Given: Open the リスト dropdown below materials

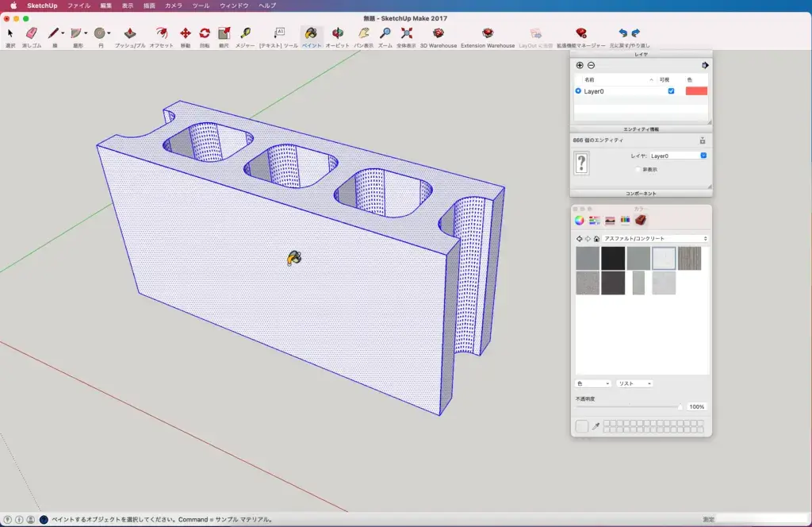Looking at the screenshot, I should click(634, 383).
